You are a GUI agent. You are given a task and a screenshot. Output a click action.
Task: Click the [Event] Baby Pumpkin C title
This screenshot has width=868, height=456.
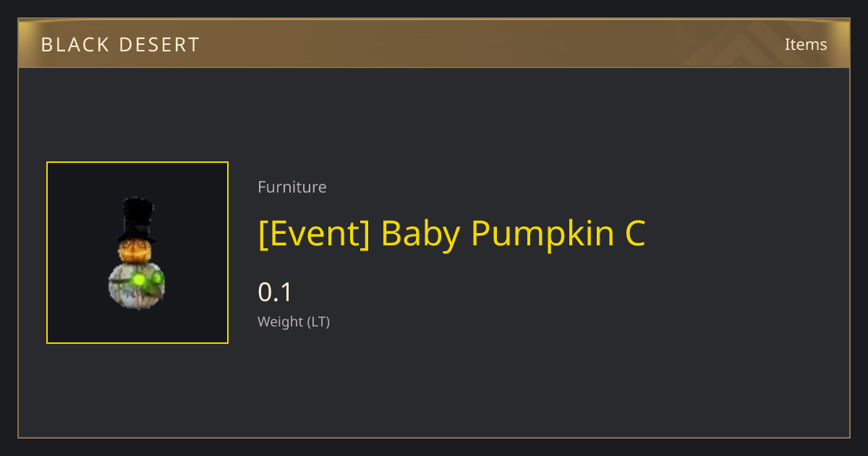pyautogui.click(x=451, y=233)
